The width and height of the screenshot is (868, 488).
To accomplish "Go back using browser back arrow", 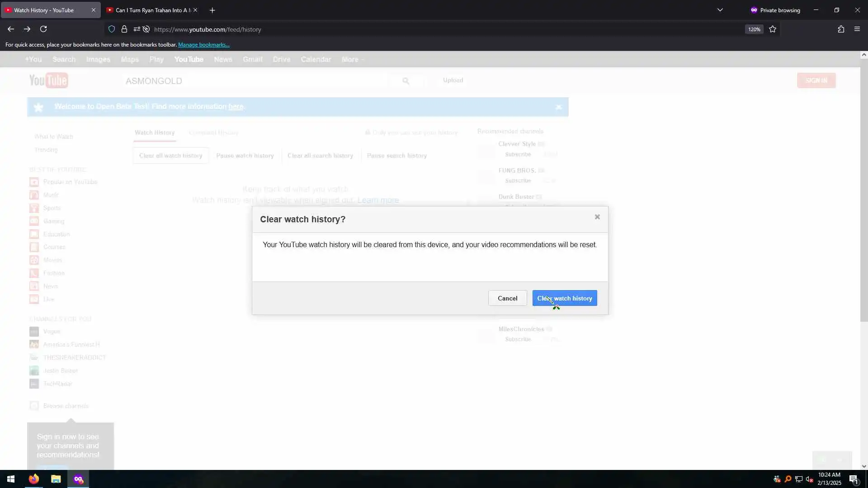I will click(x=11, y=29).
